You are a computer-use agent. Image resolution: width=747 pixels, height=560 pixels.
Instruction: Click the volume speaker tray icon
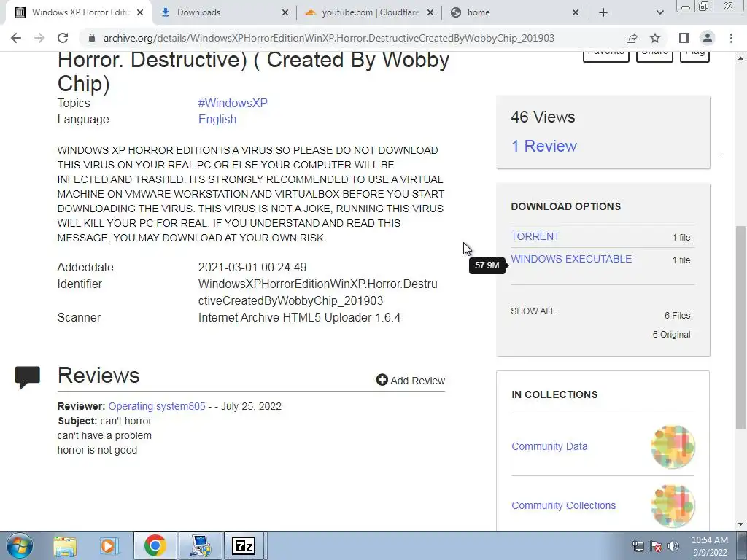[673, 546]
